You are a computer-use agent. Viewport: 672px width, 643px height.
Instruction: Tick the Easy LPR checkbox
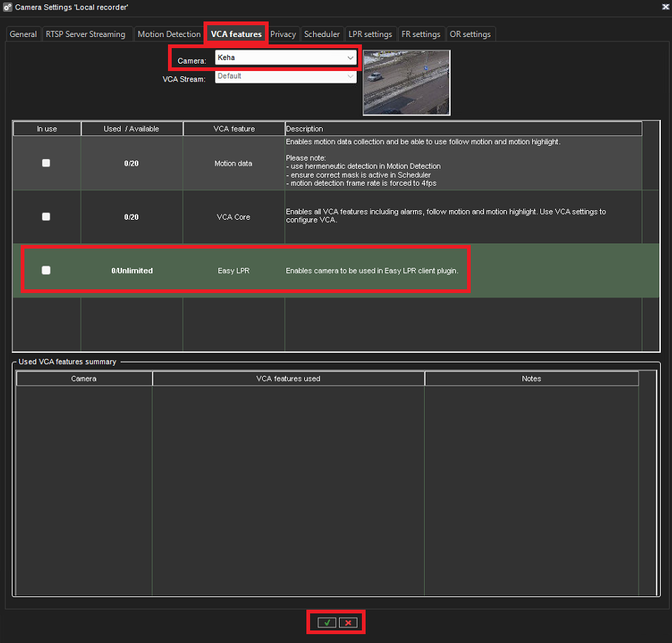coord(46,271)
